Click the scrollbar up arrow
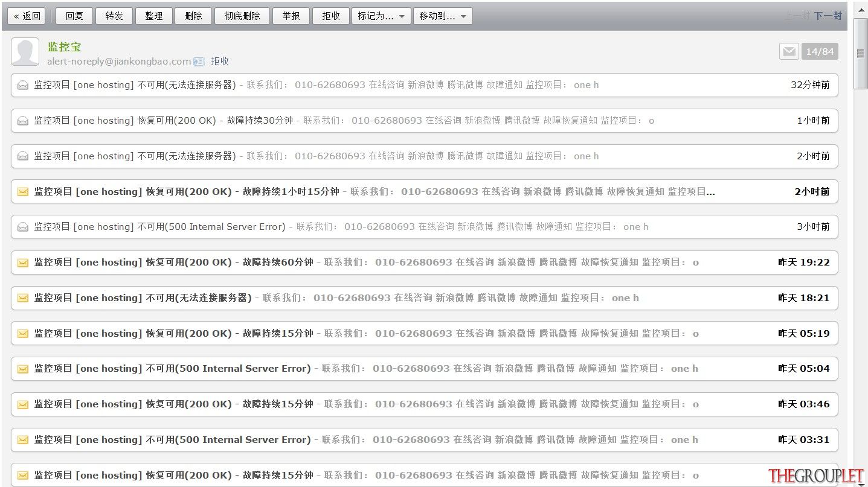The image size is (868, 487). point(861,9)
